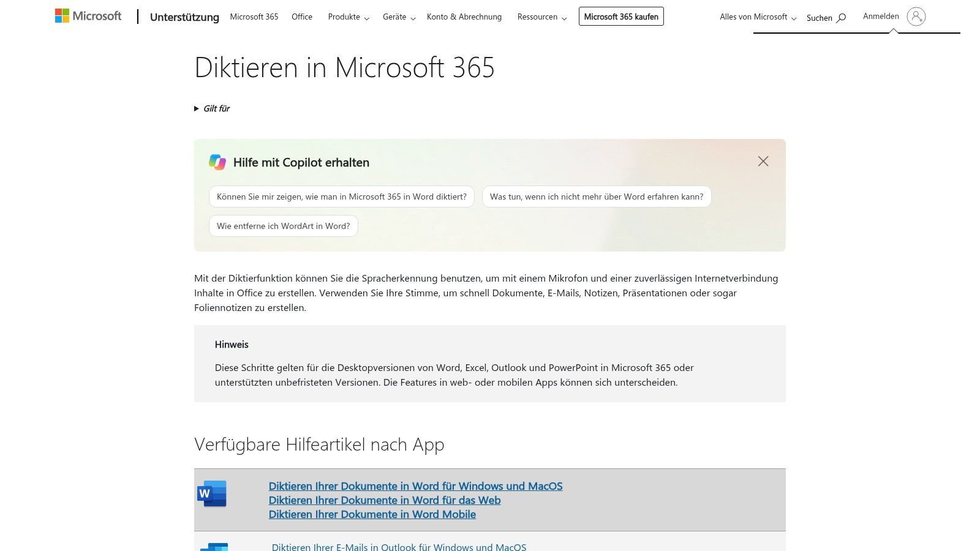Click the 'Hilfe mit Copilot erhalten' title
980x551 pixels.
click(x=301, y=162)
